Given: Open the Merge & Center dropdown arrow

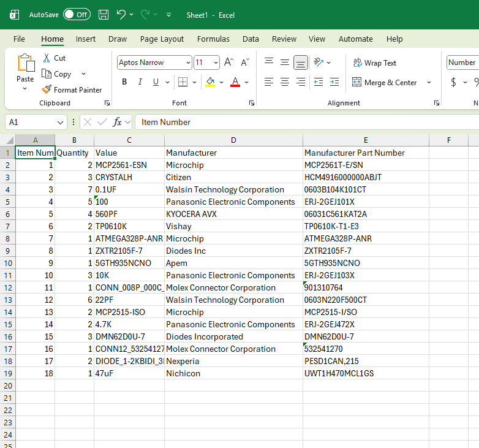Looking at the screenshot, I should [429, 83].
